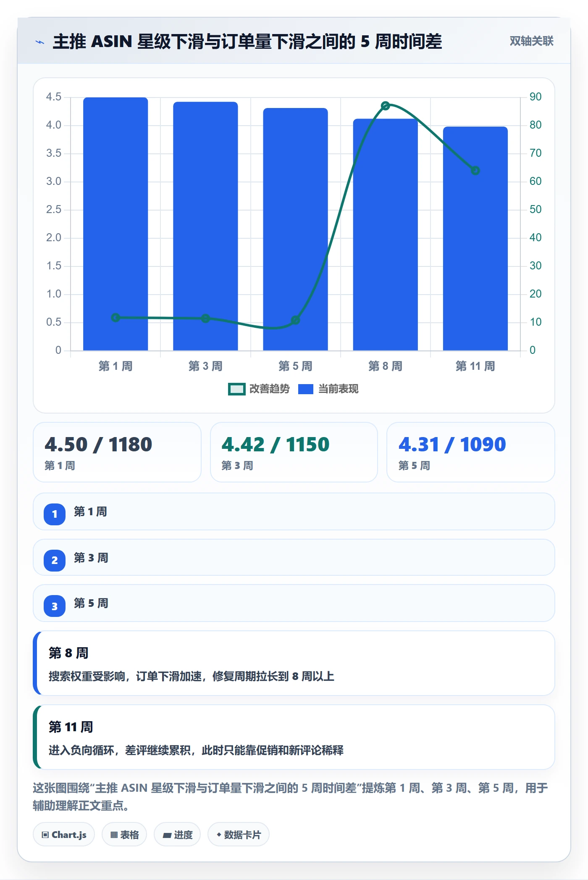Select the 第 3 周 step row text
Screen dimensions: 588x880
[x=91, y=558]
